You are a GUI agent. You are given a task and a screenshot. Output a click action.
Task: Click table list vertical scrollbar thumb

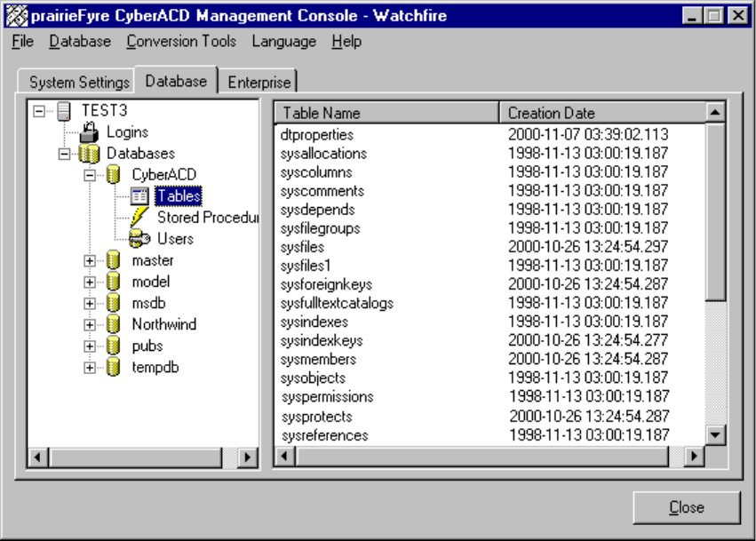tap(715, 212)
